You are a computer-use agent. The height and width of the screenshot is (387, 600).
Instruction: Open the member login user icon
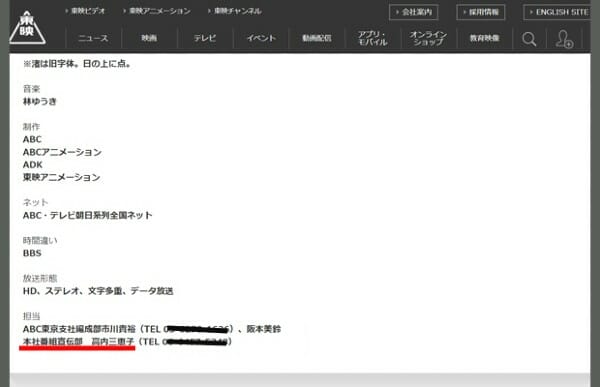point(564,39)
